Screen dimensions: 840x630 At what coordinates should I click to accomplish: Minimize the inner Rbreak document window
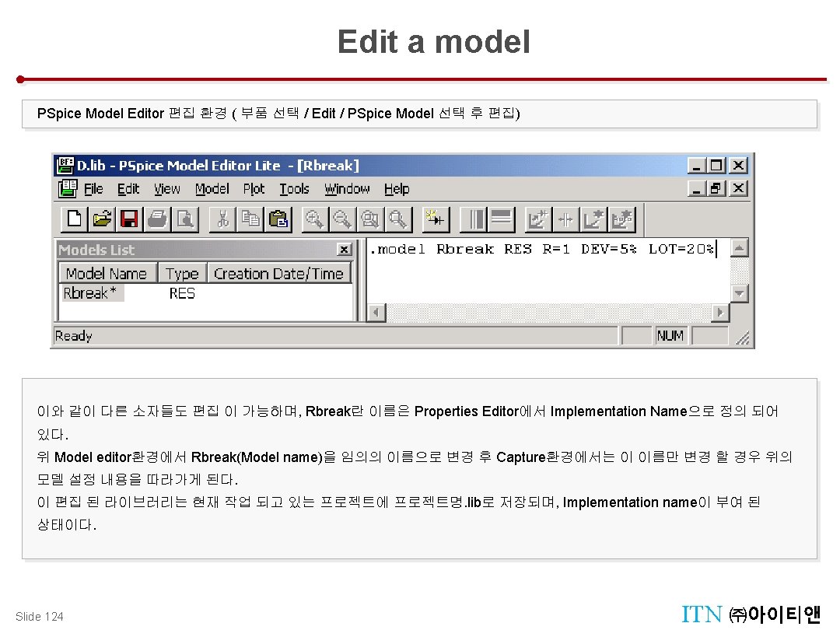pyautogui.click(x=696, y=188)
